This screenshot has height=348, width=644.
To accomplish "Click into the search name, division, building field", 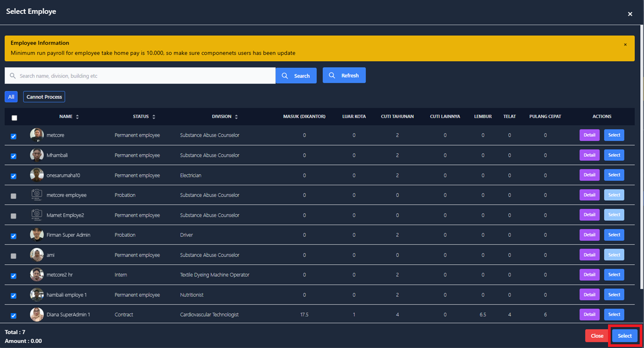I will [x=140, y=76].
